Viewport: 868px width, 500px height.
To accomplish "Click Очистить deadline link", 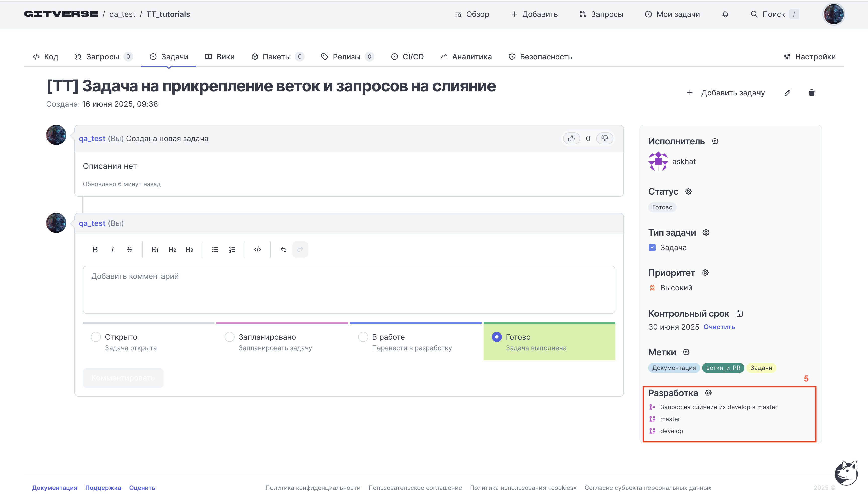I will click(x=719, y=327).
